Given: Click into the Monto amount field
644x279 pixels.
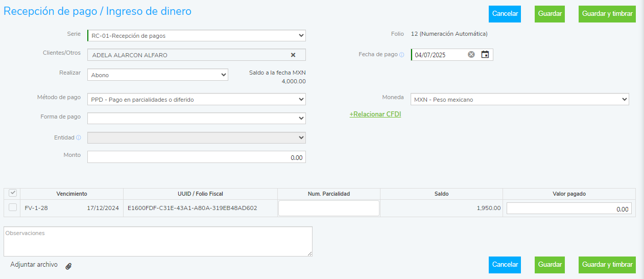Looking at the screenshot, I should (x=197, y=157).
